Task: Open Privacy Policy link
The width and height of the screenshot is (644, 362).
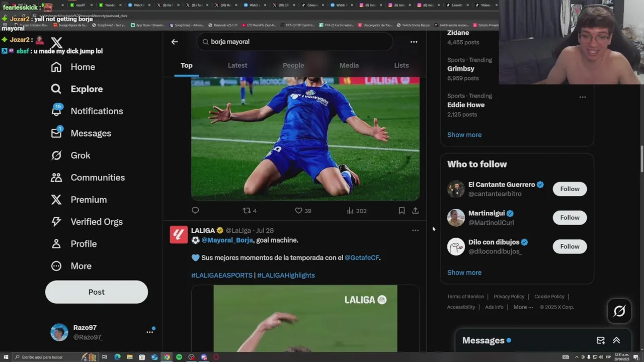Action: pos(509,297)
